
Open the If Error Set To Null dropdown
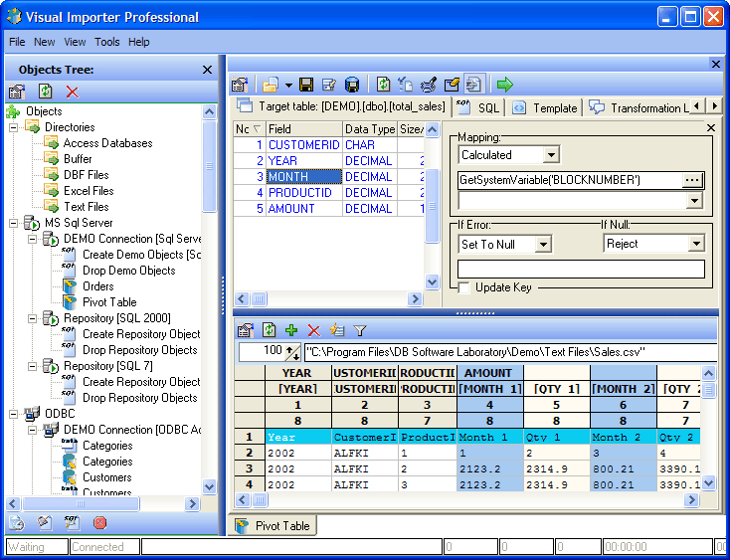(543, 245)
